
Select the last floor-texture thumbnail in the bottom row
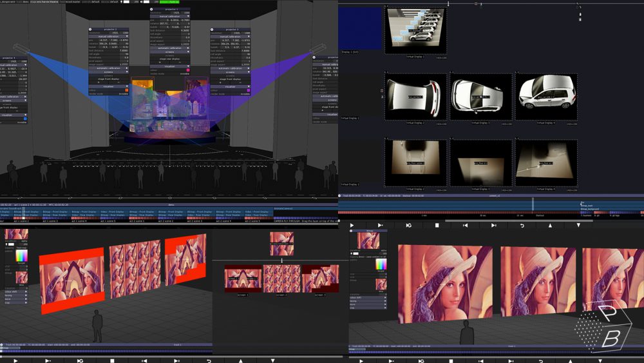pos(546,162)
